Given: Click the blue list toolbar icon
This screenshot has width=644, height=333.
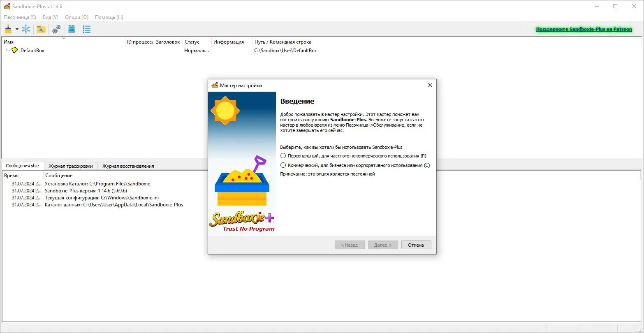Looking at the screenshot, I should [87, 29].
